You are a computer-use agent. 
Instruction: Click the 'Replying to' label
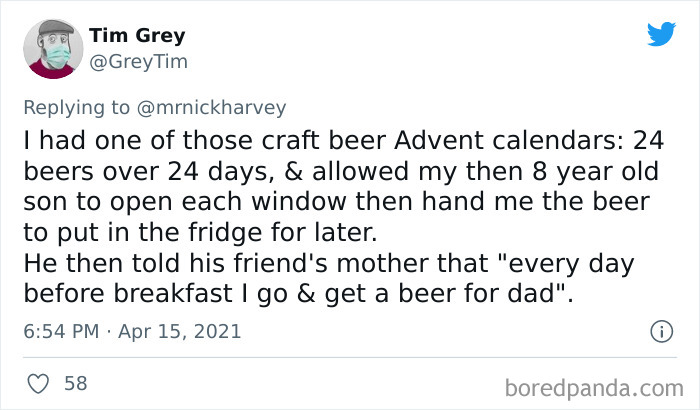(x=77, y=108)
